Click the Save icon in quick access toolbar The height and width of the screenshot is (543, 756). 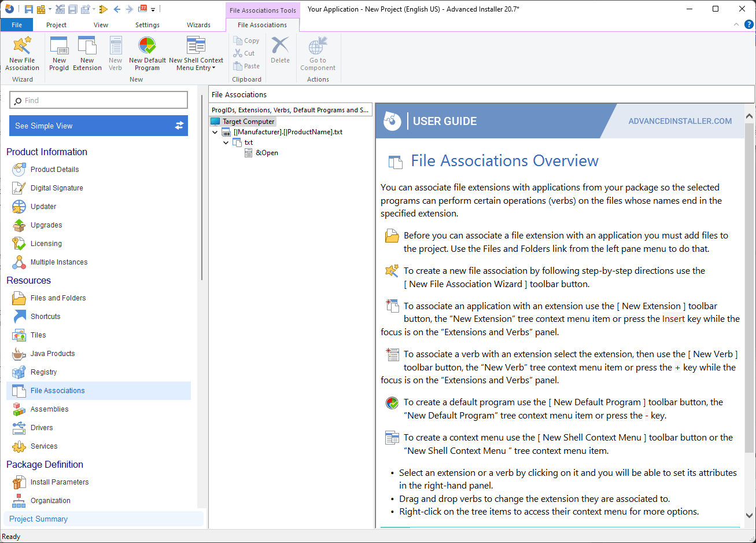pyautogui.click(x=28, y=9)
